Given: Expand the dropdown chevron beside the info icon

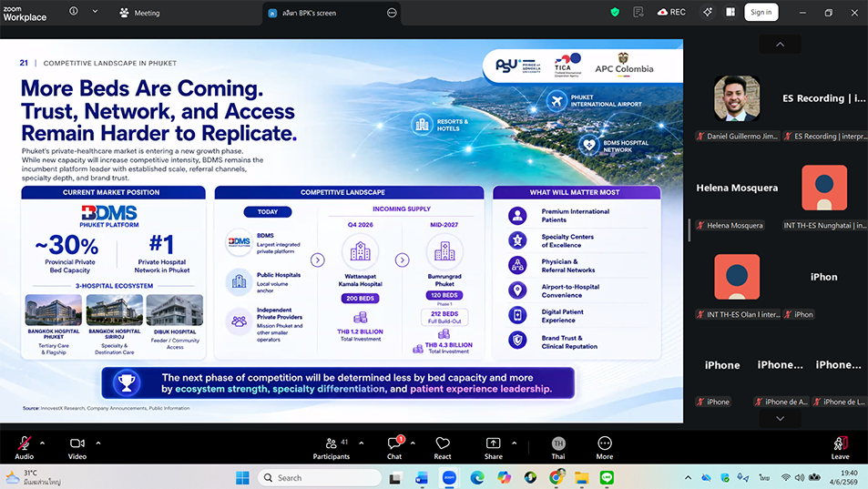Looking at the screenshot, I should 96,12.
